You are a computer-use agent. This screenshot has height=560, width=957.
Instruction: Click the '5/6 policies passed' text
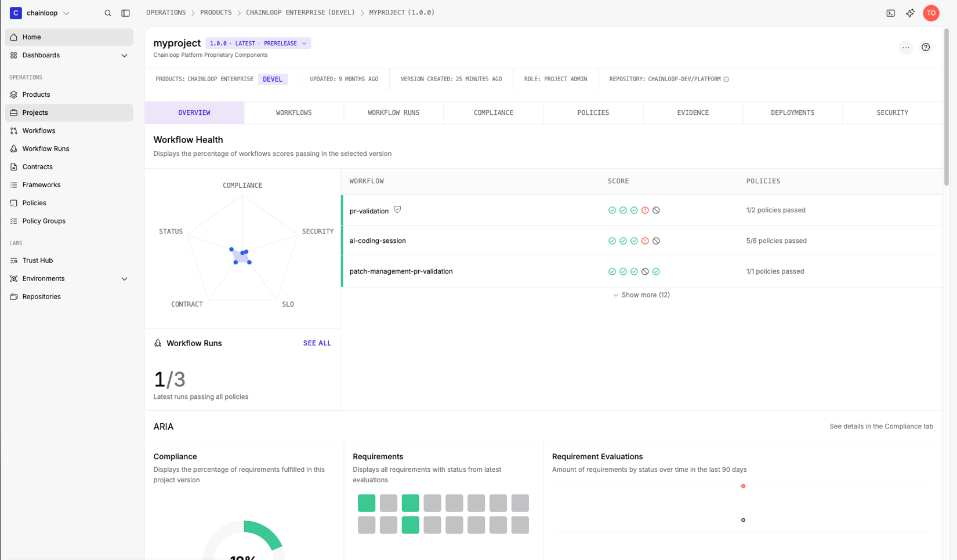click(776, 241)
